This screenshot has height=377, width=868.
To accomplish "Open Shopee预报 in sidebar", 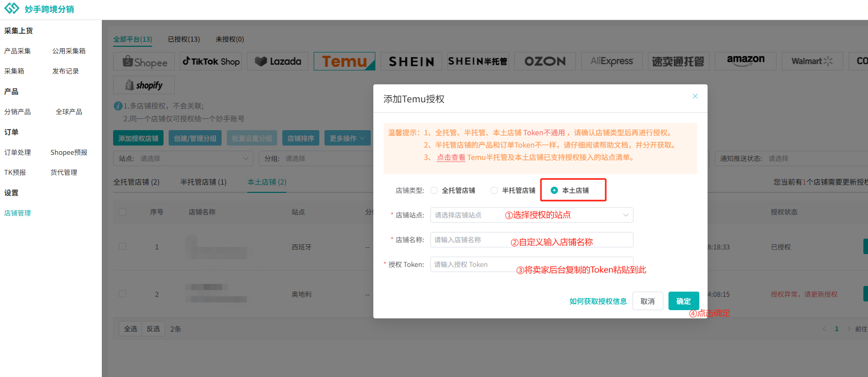I will pyautogui.click(x=69, y=152).
